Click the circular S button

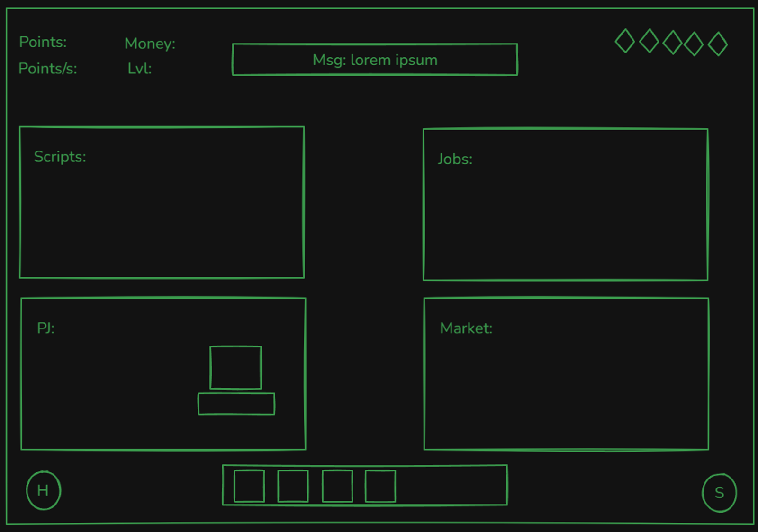tap(719, 493)
